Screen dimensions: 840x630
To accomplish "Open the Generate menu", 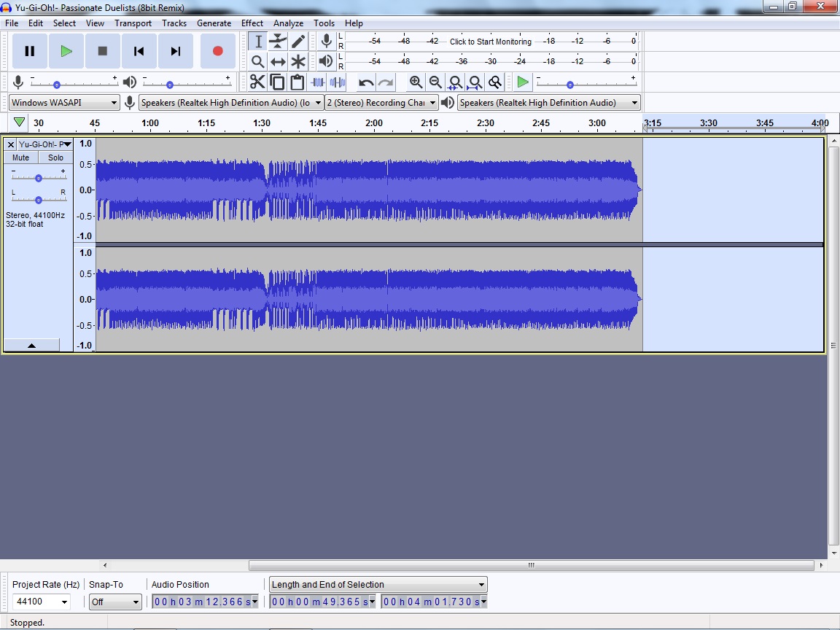I will (214, 23).
